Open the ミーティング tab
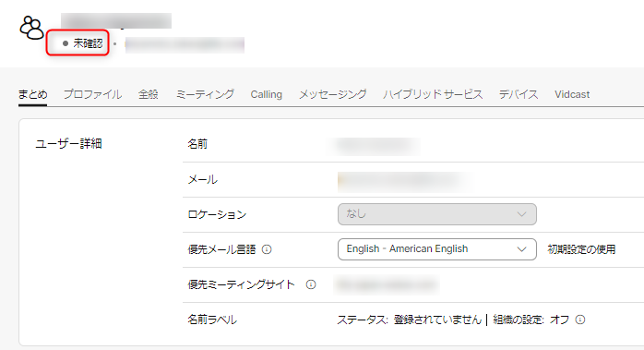This screenshot has width=644, height=350. click(205, 94)
